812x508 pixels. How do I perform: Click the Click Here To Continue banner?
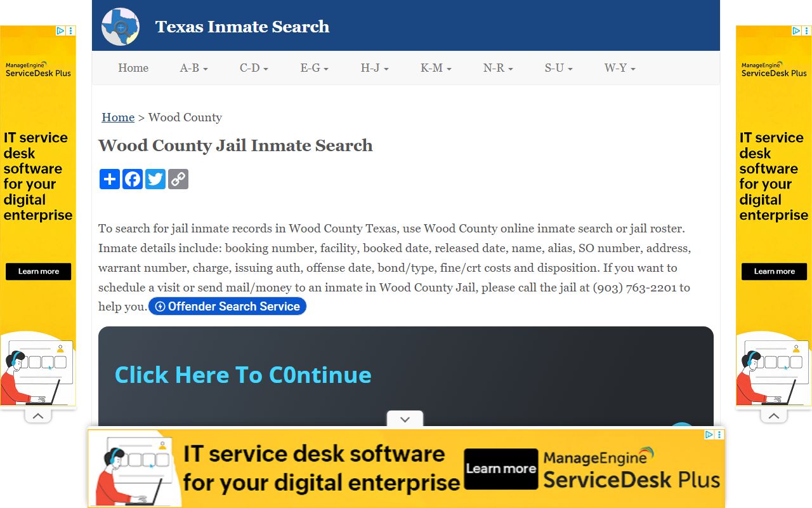[x=243, y=375]
